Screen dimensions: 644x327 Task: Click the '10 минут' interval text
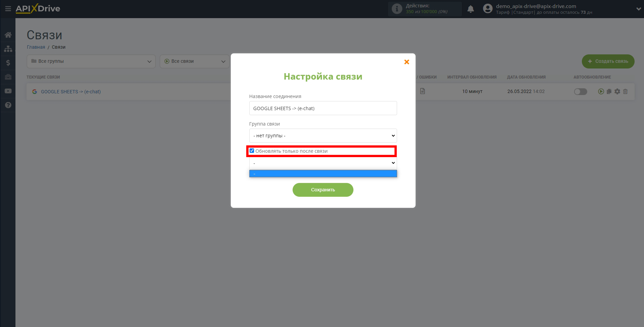point(472,91)
